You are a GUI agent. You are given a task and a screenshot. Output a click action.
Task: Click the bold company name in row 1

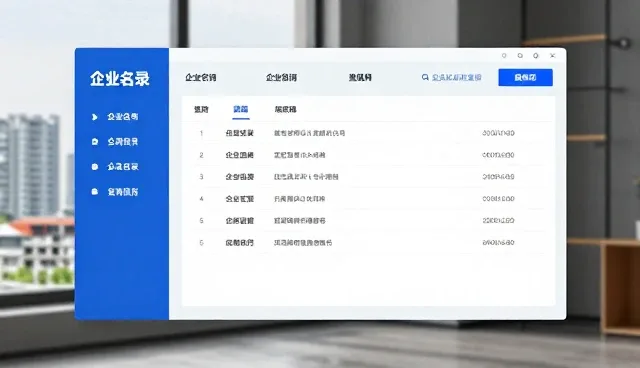[x=240, y=133]
